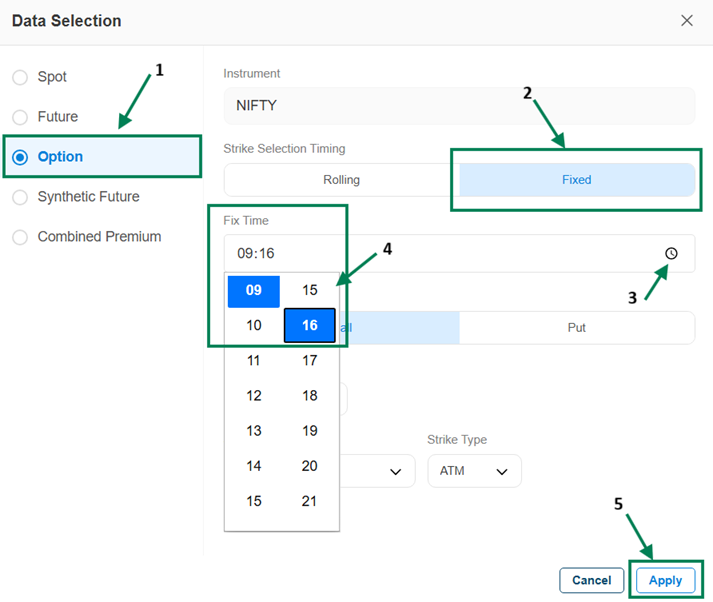
Task: Select the Spot radio button
Action: click(x=20, y=77)
